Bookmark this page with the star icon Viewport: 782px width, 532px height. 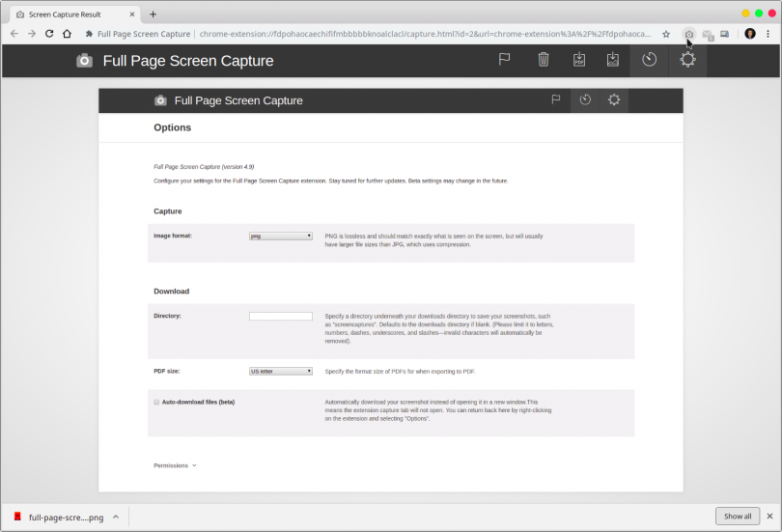point(666,34)
